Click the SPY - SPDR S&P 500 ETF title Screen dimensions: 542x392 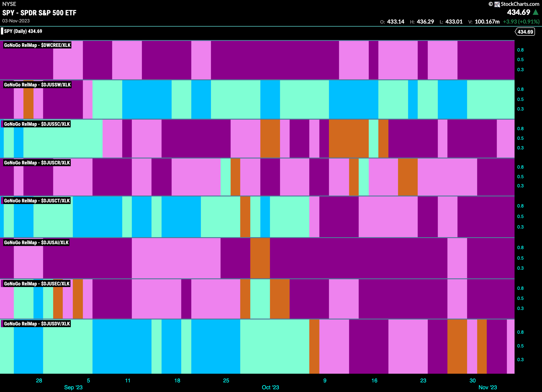[39, 13]
